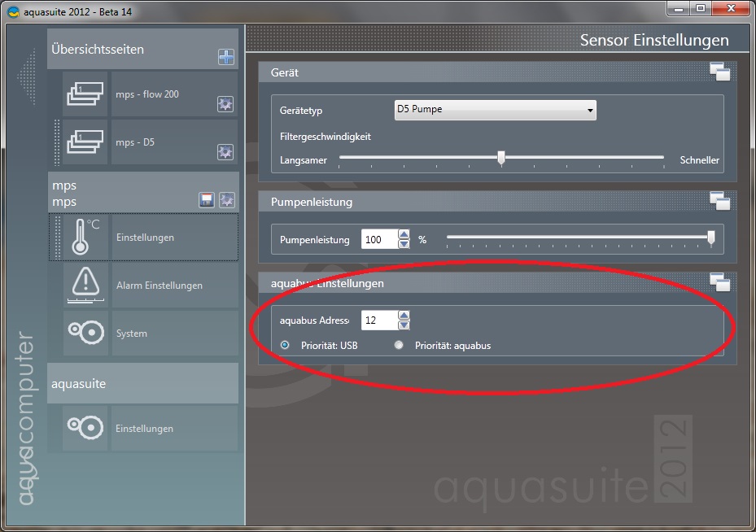
Task: Click the Filtergeschwindigkeit slider handle
Action: click(501, 158)
